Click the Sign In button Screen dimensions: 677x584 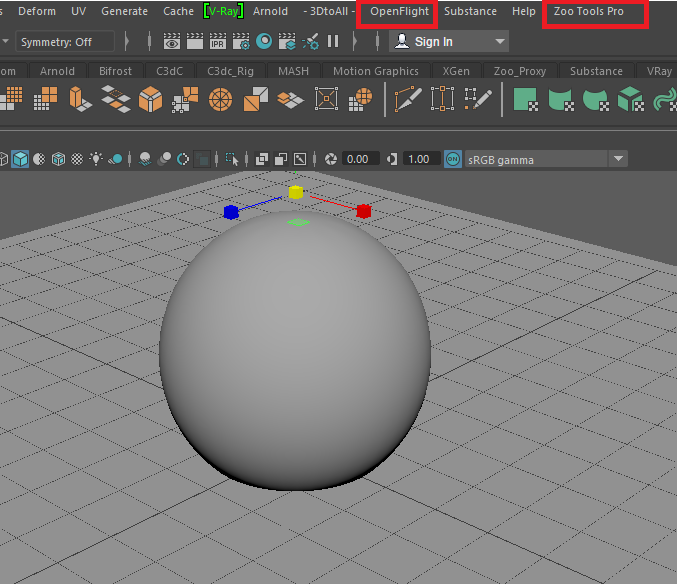click(x=433, y=42)
